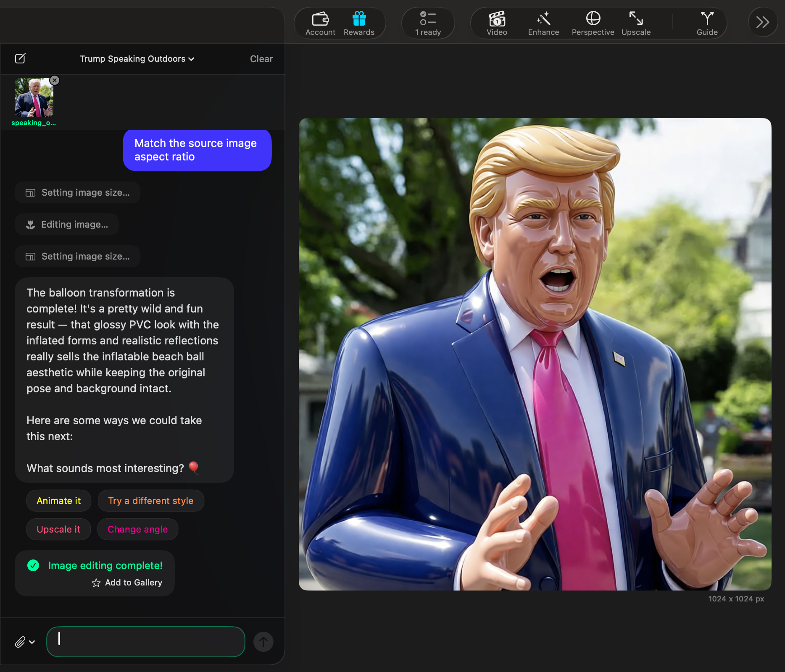
Task: Choose the Animate it suggestion
Action: (58, 501)
